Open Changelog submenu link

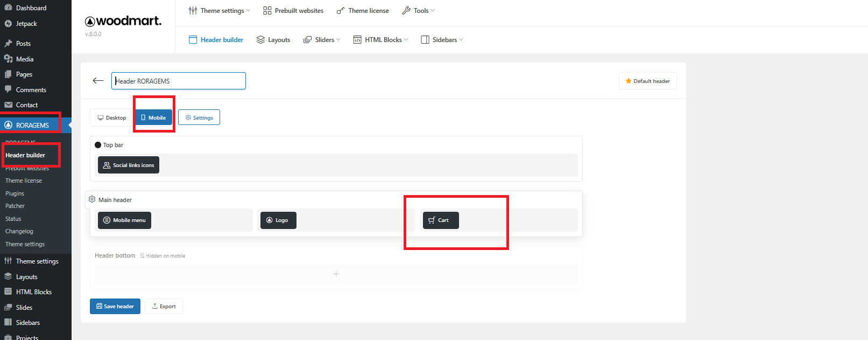(x=19, y=231)
